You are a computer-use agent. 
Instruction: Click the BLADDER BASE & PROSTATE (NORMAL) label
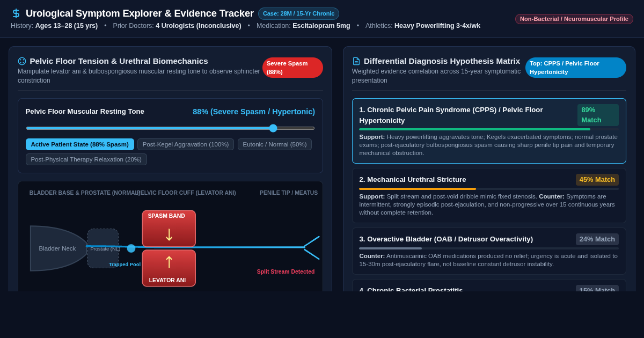tap(85, 193)
